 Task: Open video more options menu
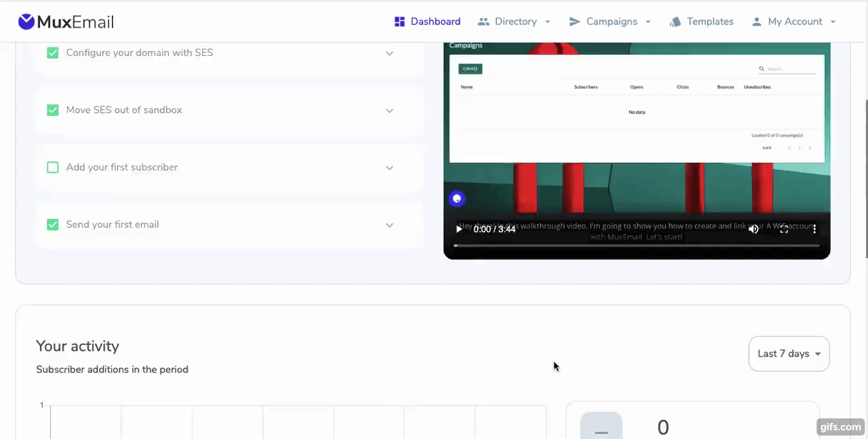pyautogui.click(x=814, y=229)
